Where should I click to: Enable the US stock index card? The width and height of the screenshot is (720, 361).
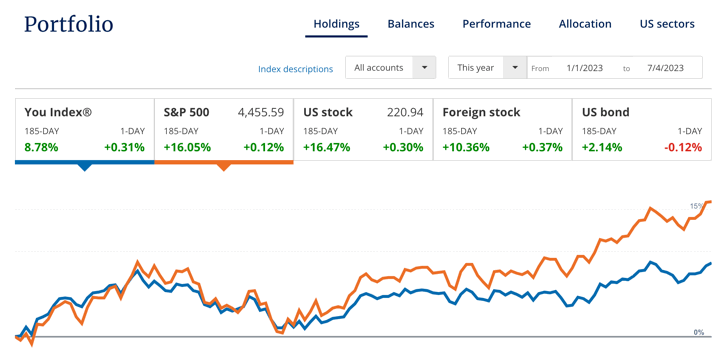[x=363, y=130]
